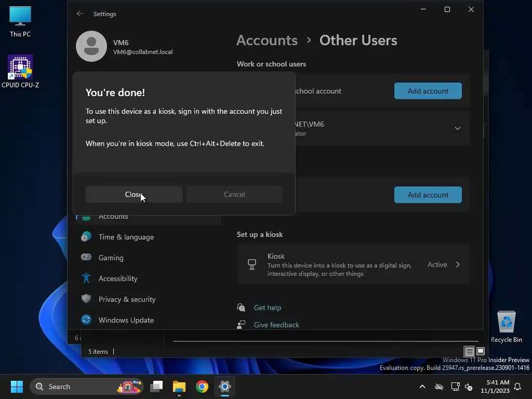The image size is (532, 399).
Task: Open the Kiosk settings chevron
Action: (x=458, y=264)
